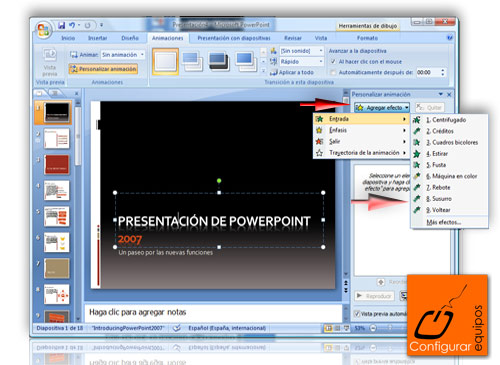Select the no-transition thumbnail in gallery
The image size is (500, 365).
click(x=166, y=61)
